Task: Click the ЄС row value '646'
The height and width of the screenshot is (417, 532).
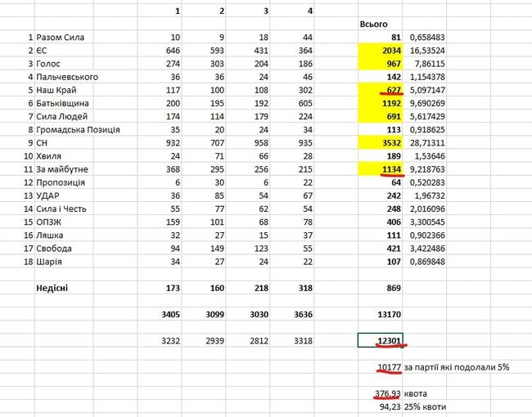Action: click(x=173, y=51)
